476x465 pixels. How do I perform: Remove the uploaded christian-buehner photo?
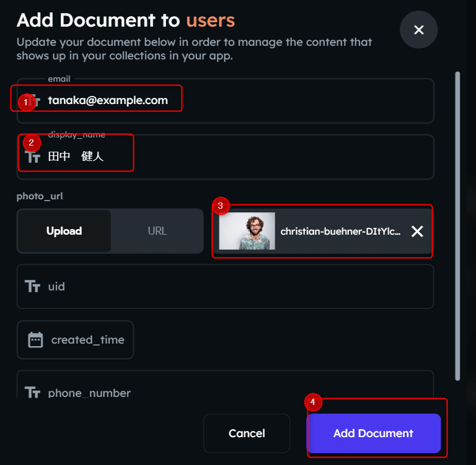[417, 232]
